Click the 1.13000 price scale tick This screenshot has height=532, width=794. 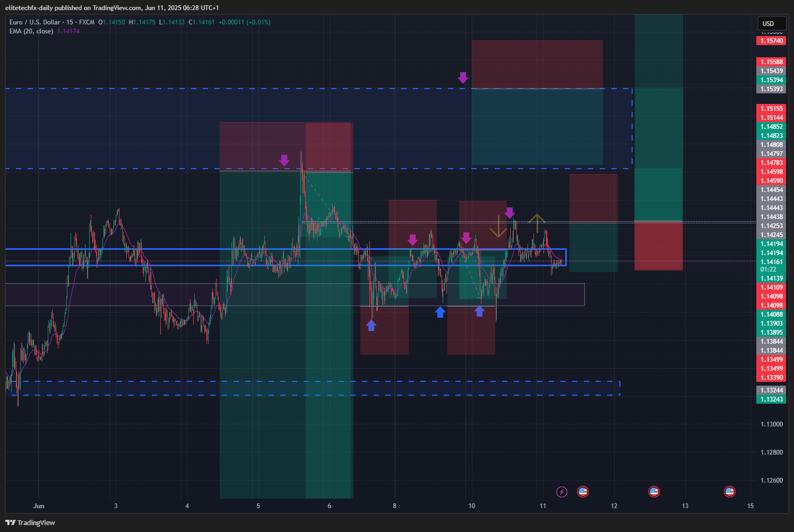click(771, 424)
